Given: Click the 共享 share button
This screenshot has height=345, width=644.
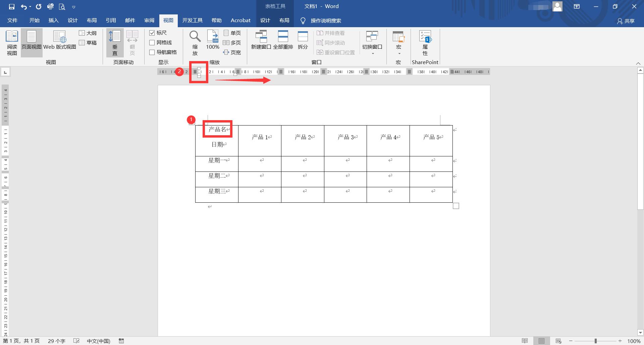Looking at the screenshot, I should pyautogui.click(x=626, y=21).
